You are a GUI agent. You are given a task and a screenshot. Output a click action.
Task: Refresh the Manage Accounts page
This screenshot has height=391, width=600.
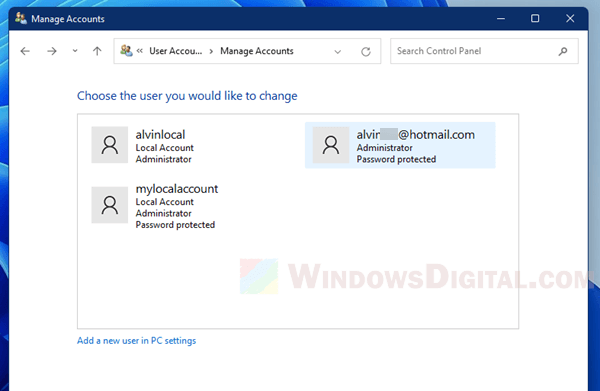pos(366,52)
